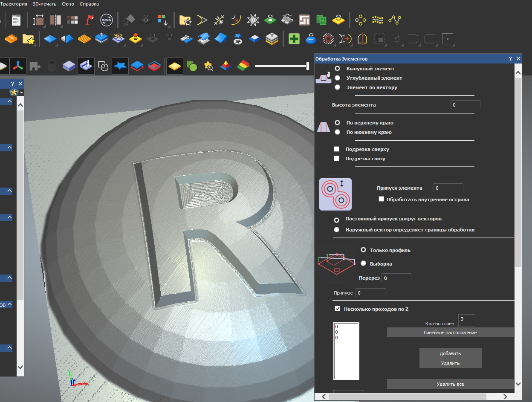532x402 pixels.
Task: Click the yellow striped relief icon
Action: click(x=84, y=39)
